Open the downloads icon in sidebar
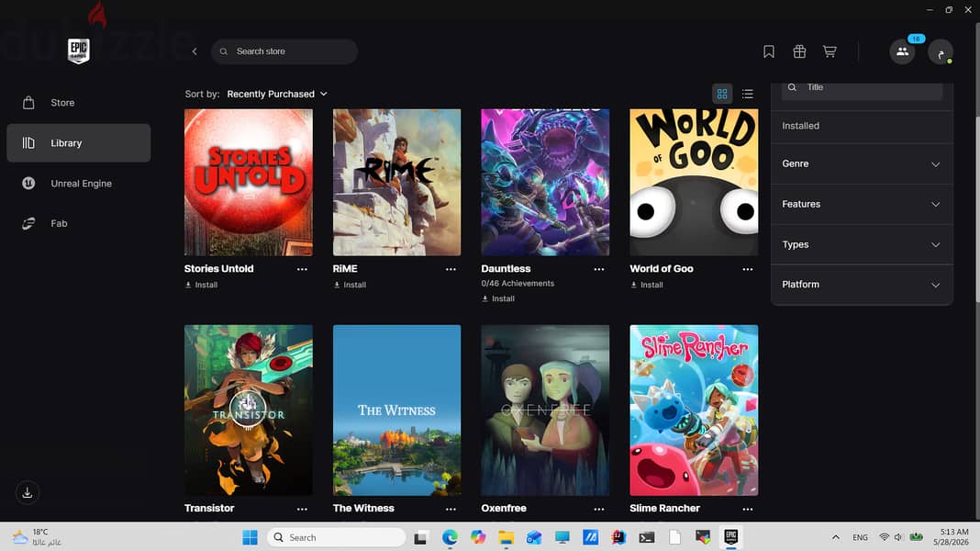Viewport: 980px width, 551px height. coord(28,492)
